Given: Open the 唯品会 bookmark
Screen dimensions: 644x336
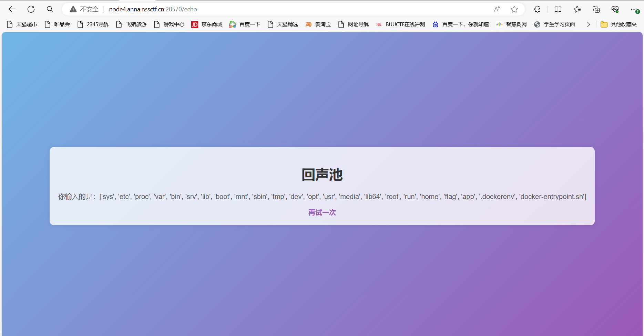Looking at the screenshot, I should (58, 24).
